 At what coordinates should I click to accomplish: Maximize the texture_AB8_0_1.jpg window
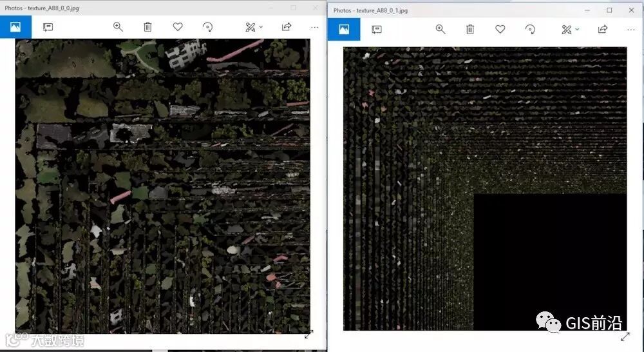609,10
